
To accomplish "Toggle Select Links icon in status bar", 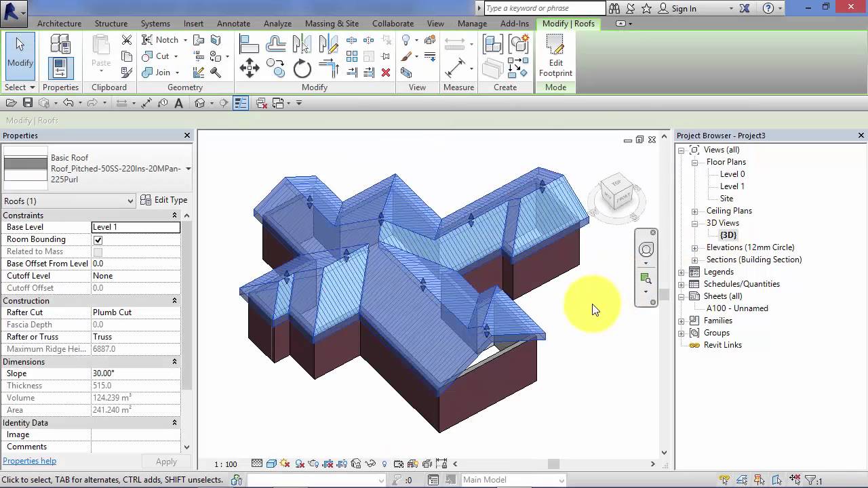I will tap(725, 480).
